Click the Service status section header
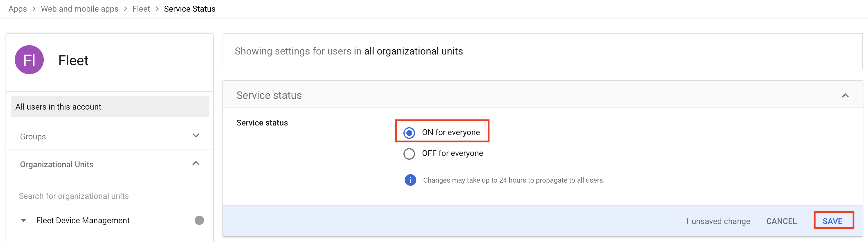 pyautogui.click(x=269, y=95)
